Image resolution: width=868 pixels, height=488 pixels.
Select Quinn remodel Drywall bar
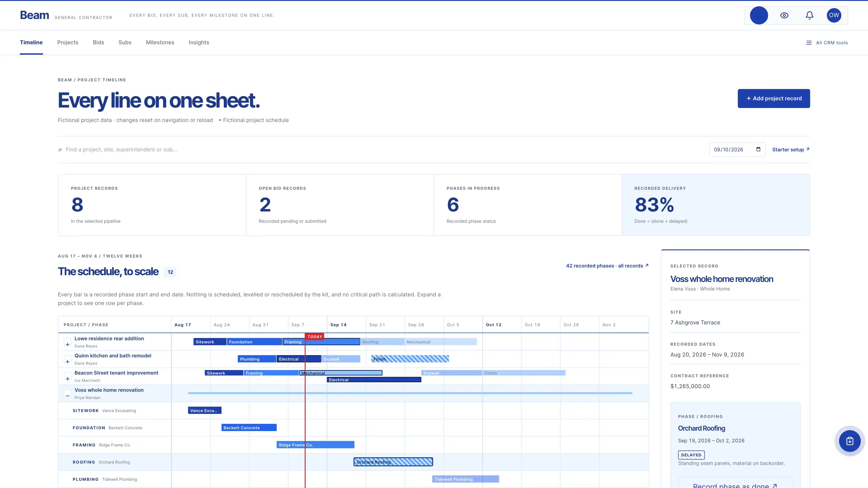341,359
